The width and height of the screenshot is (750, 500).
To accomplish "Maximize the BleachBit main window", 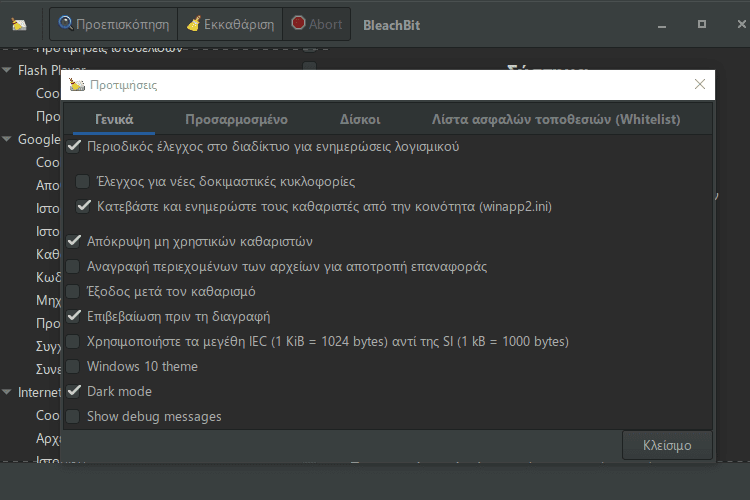I will pyautogui.click(x=702, y=24).
